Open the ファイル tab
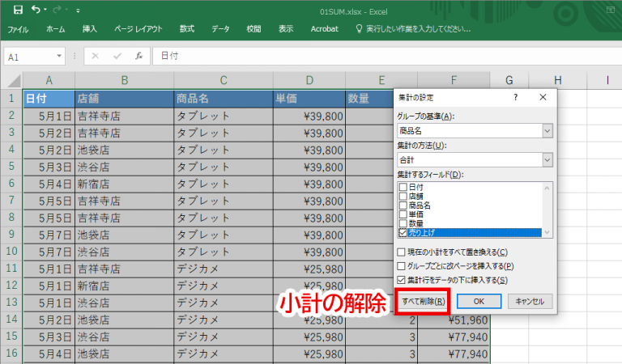Screen dimensions: 622x364 click(x=18, y=29)
